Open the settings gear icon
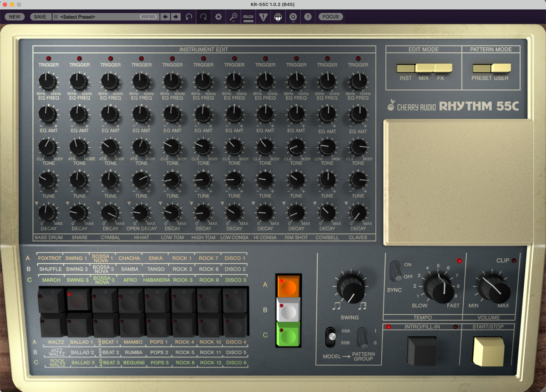546x392 pixels. coord(218,17)
